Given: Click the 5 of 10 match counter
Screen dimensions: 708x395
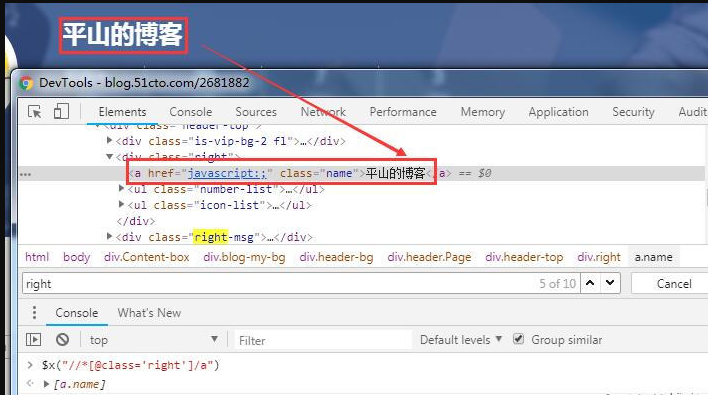Looking at the screenshot, I should [557, 283].
